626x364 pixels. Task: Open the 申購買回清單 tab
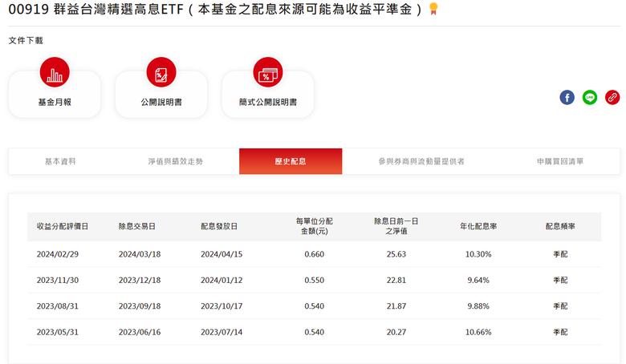560,161
